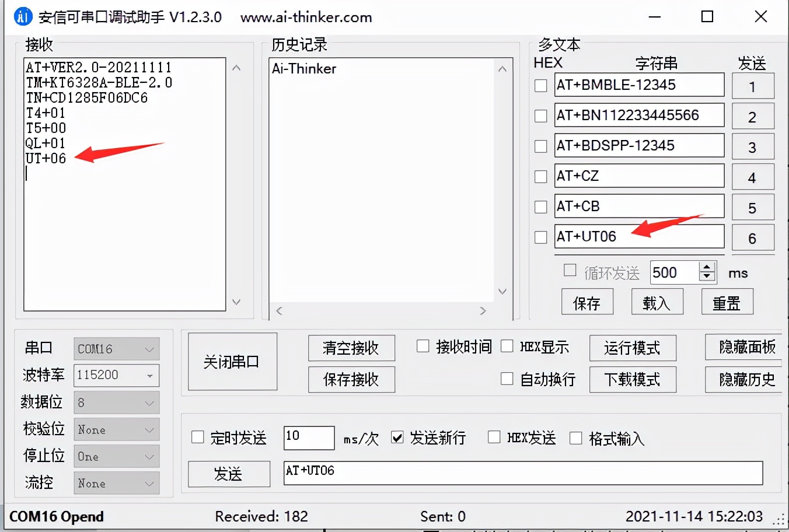The width and height of the screenshot is (789, 532).
Task: Click send button 6 for AT+UT06
Action: pyautogui.click(x=753, y=237)
